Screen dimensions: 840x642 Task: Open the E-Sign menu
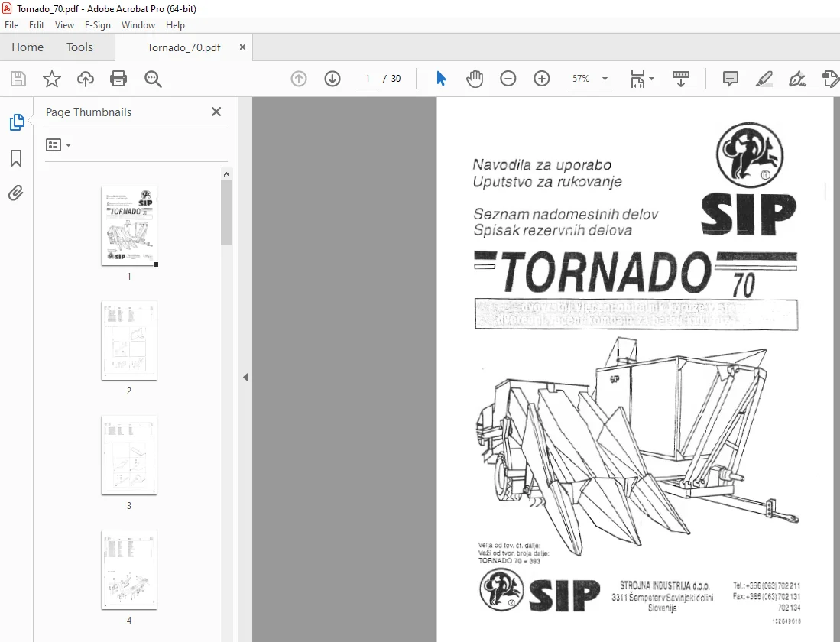click(x=98, y=24)
